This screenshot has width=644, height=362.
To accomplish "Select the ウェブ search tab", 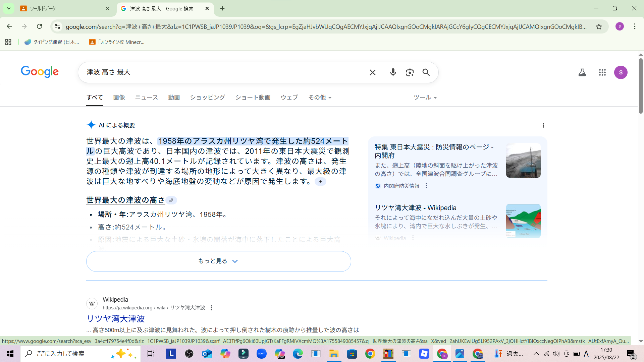I will pos(289,98).
